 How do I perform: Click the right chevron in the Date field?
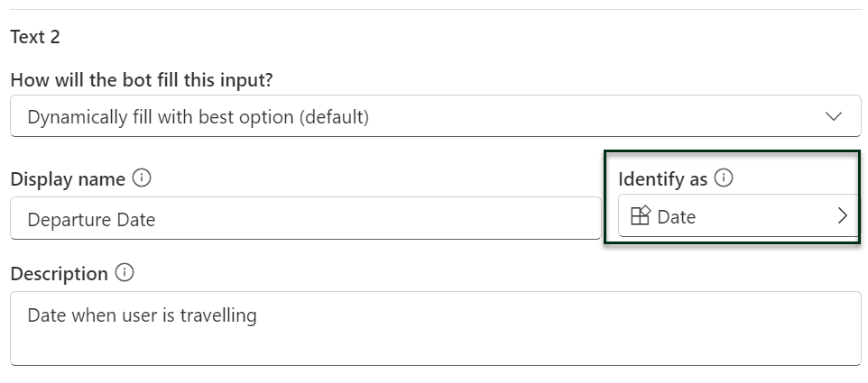click(x=842, y=216)
